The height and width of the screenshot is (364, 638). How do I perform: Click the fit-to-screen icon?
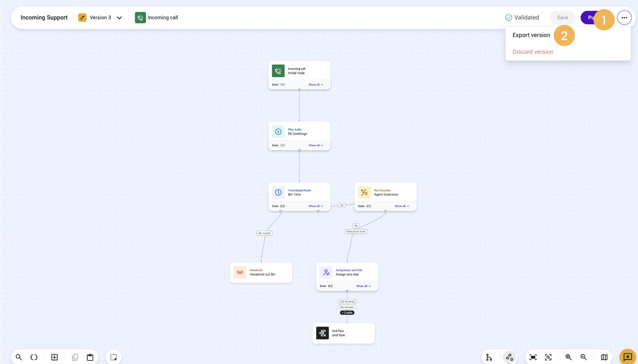coord(533,357)
